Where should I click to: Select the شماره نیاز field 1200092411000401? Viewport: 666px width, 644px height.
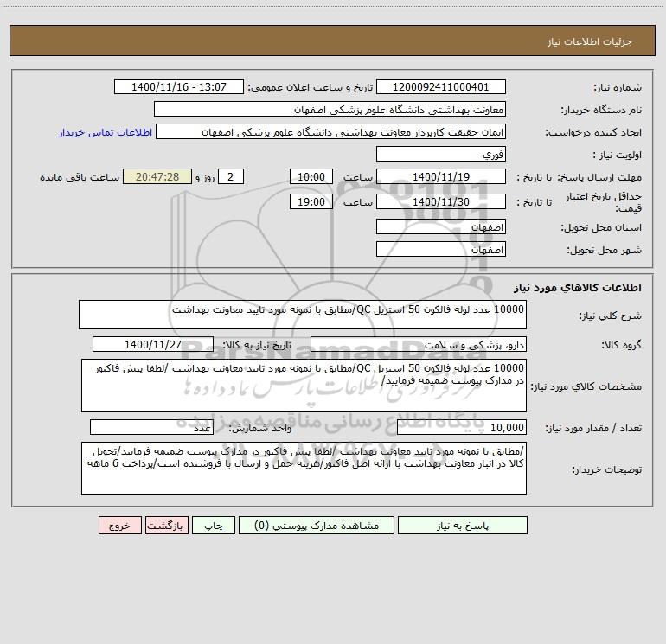pos(441,86)
